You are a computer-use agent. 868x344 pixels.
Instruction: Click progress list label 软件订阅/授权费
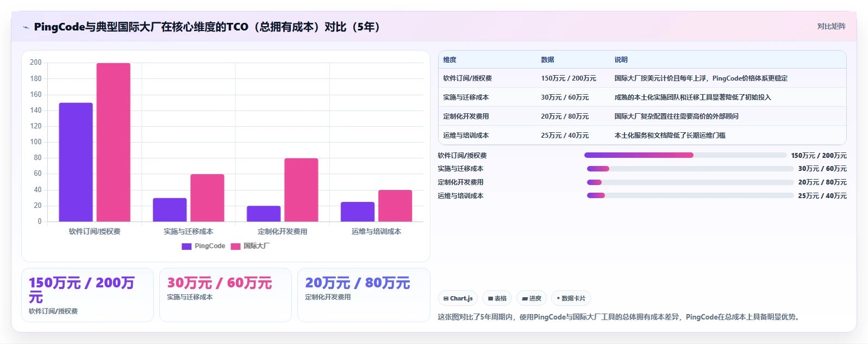[462, 156]
